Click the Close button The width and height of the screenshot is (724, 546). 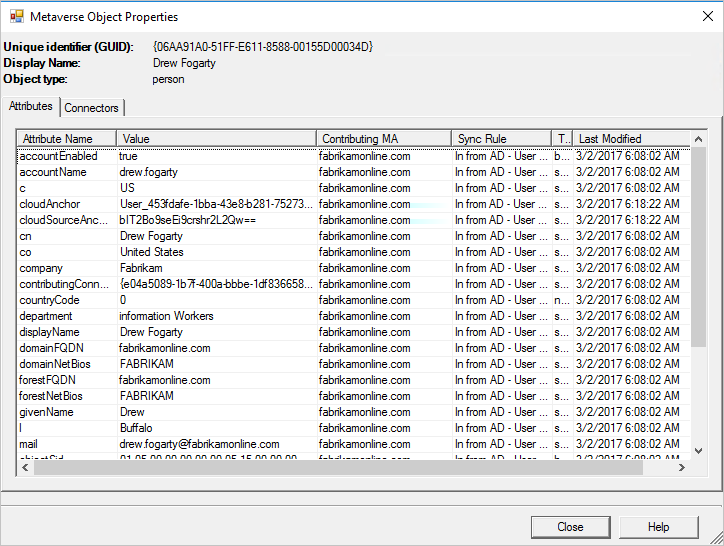pyautogui.click(x=570, y=527)
